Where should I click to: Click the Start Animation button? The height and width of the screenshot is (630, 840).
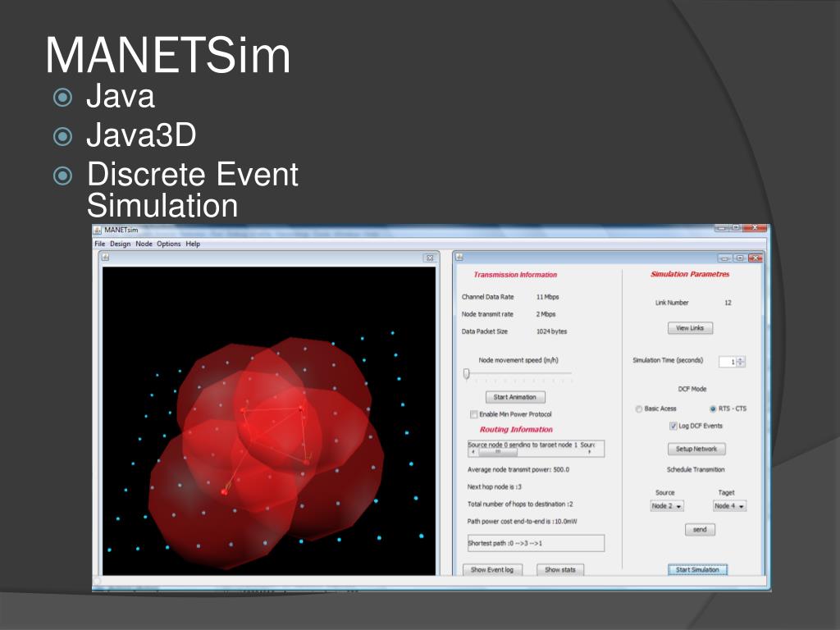[x=515, y=397]
